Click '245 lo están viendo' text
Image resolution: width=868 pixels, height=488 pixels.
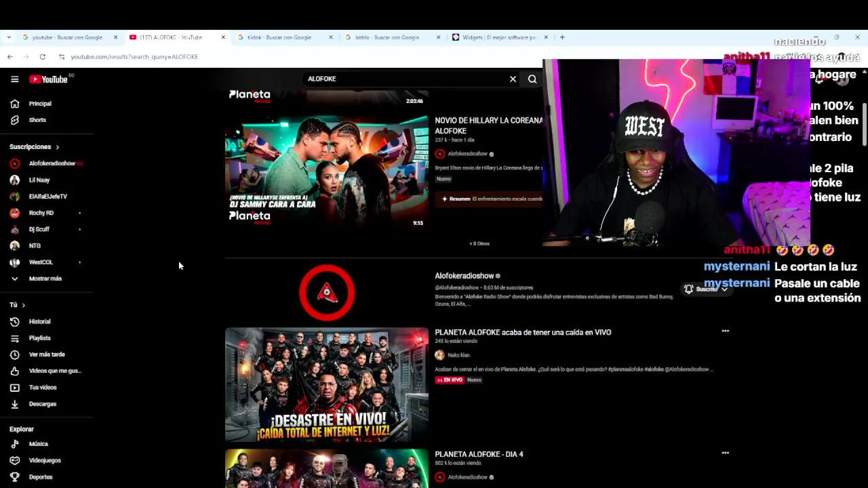pos(456,342)
